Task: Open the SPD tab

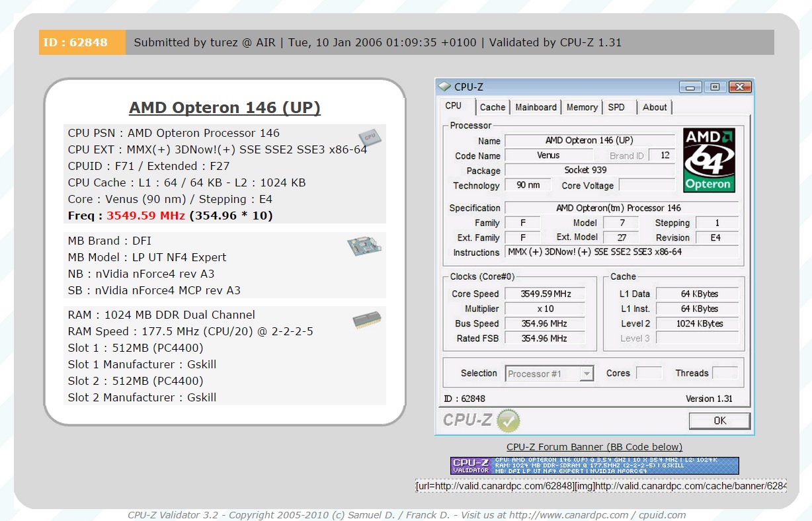Action: [x=616, y=107]
